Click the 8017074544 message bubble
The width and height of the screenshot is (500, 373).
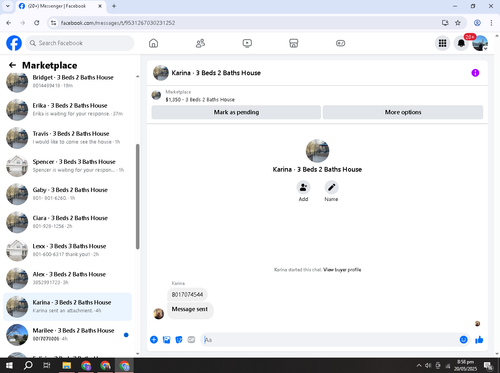[187, 295]
